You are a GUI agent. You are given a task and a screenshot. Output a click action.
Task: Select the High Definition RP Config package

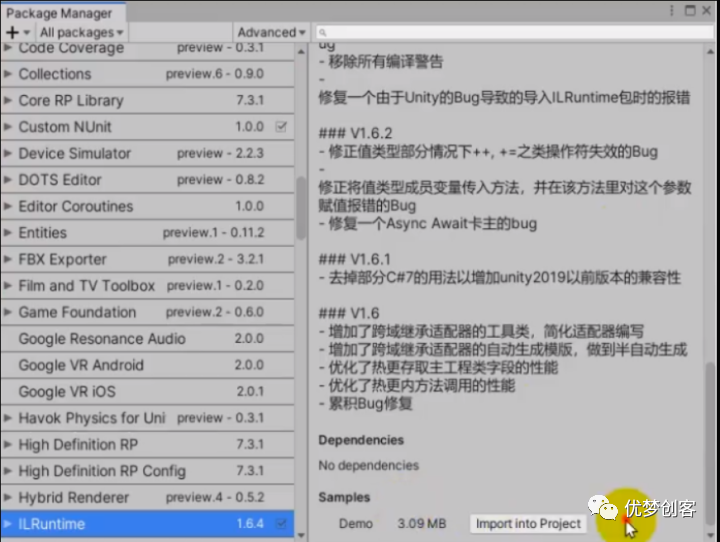pos(147,471)
